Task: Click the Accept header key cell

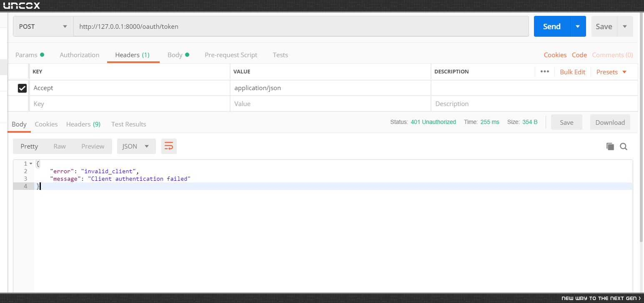Action: click(x=129, y=88)
